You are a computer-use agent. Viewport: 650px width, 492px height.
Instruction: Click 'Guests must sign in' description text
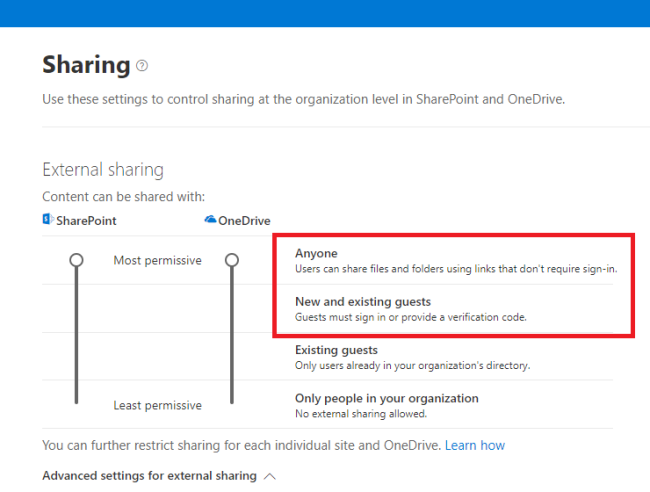tap(410, 317)
